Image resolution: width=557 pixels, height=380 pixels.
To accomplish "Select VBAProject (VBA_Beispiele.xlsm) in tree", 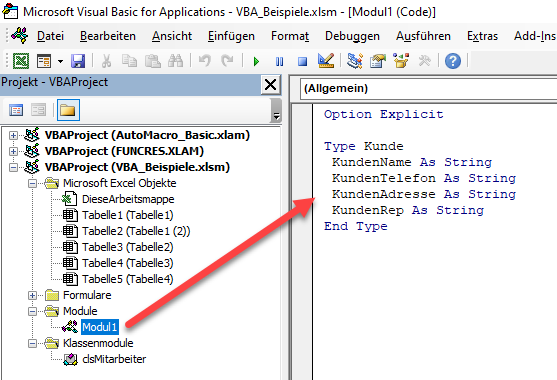I will [x=137, y=167].
